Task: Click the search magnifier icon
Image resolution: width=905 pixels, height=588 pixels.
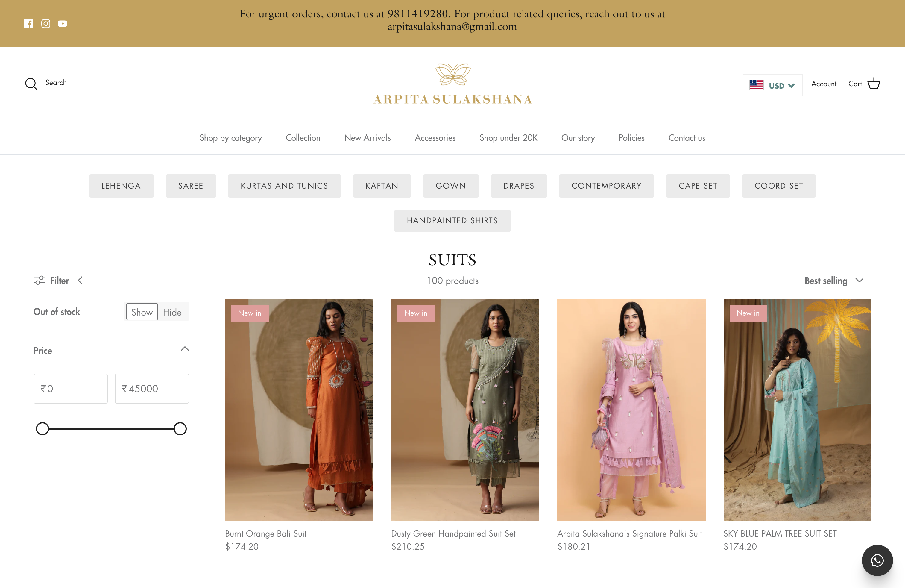Action: 31,84
